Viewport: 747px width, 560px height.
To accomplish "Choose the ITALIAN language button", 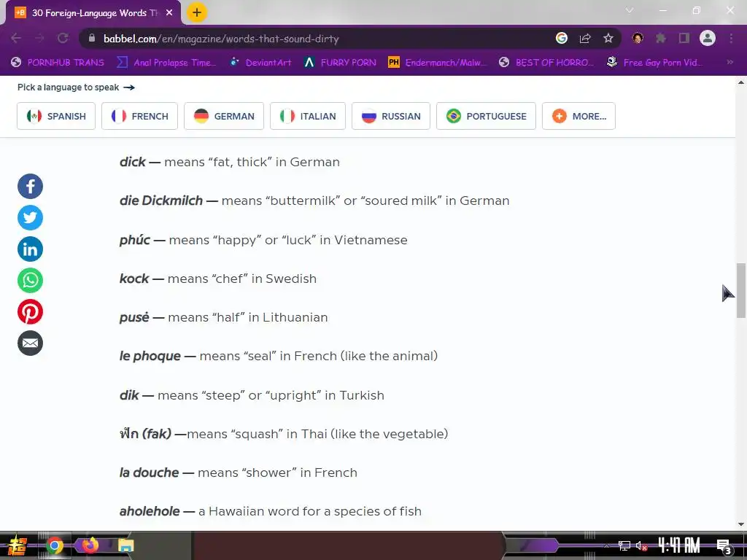I will (x=308, y=116).
